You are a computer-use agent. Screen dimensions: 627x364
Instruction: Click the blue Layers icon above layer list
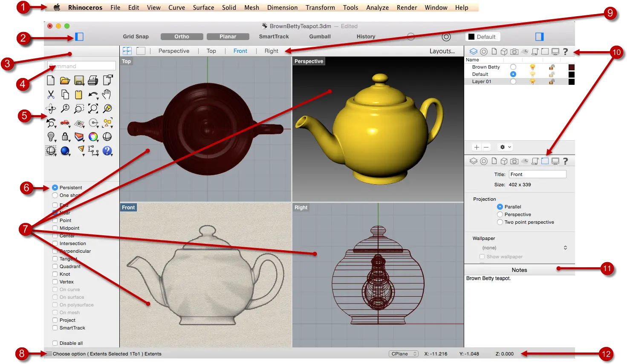[473, 52]
